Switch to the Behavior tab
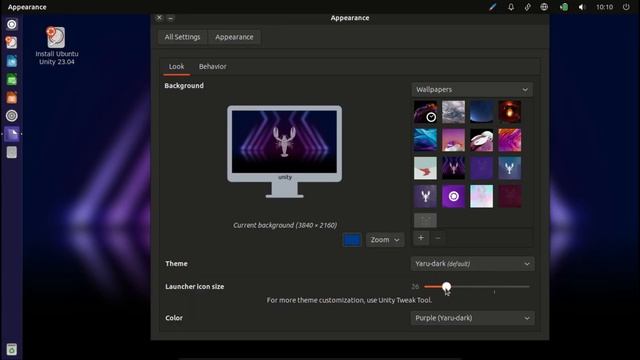640x360 pixels. [213, 67]
